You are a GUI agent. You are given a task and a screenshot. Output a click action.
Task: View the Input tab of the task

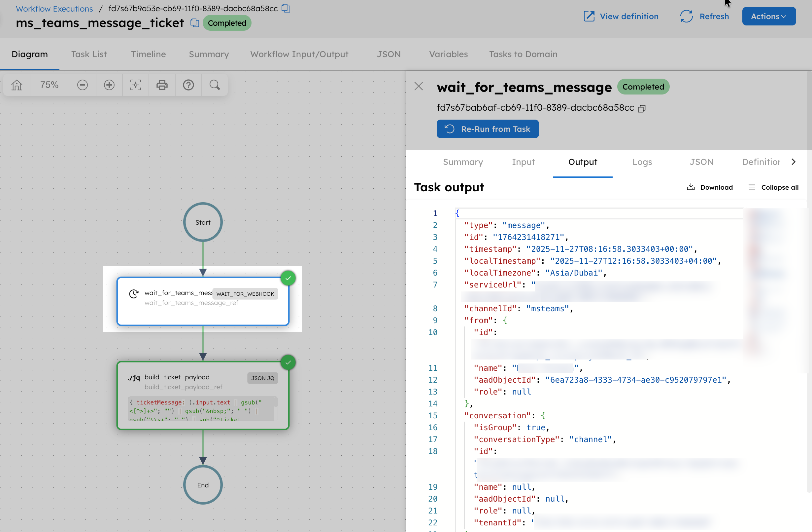(x=524, y=162)
